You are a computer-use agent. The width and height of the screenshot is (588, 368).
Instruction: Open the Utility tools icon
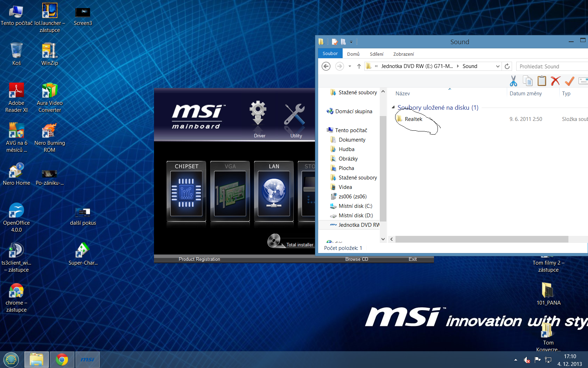pos(295,115)
